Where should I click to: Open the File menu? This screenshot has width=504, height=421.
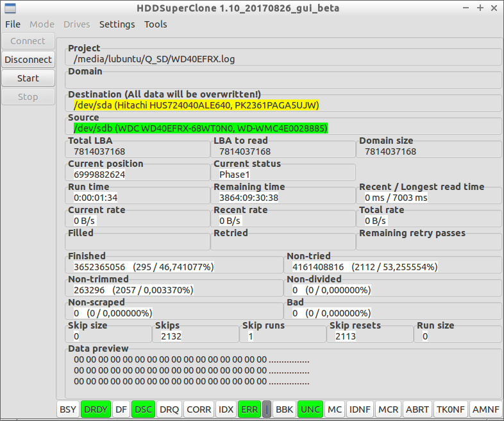tap(13, 24)
